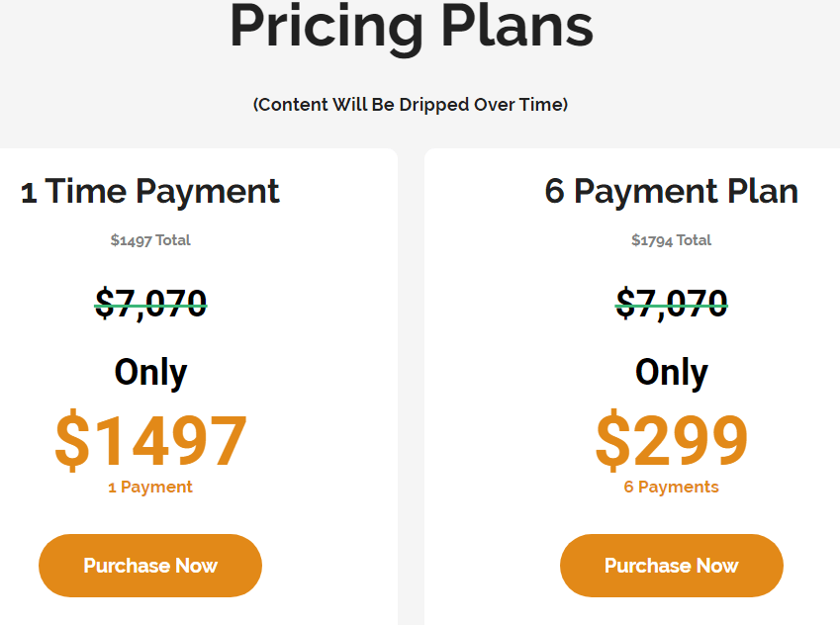Screen dimensions: 840x625
Task: Click the gray gap between the plan cards
Action: click(411, 386)
